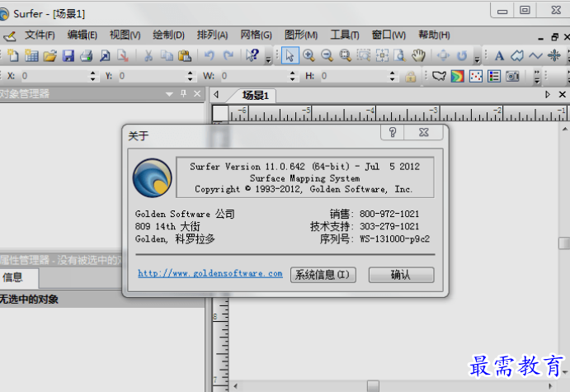Open the 窗口(W) menu
The image size is (570, 392).
[389, 35]
